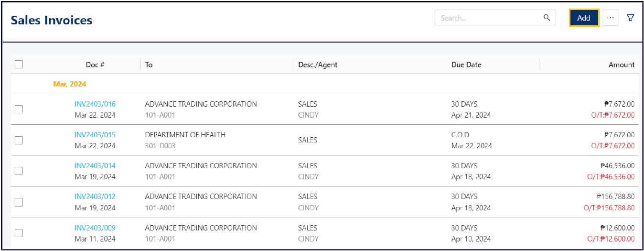644x251 pixels.
Task: Sort by the Due Date column header
Action: click(x=466, y=65)
